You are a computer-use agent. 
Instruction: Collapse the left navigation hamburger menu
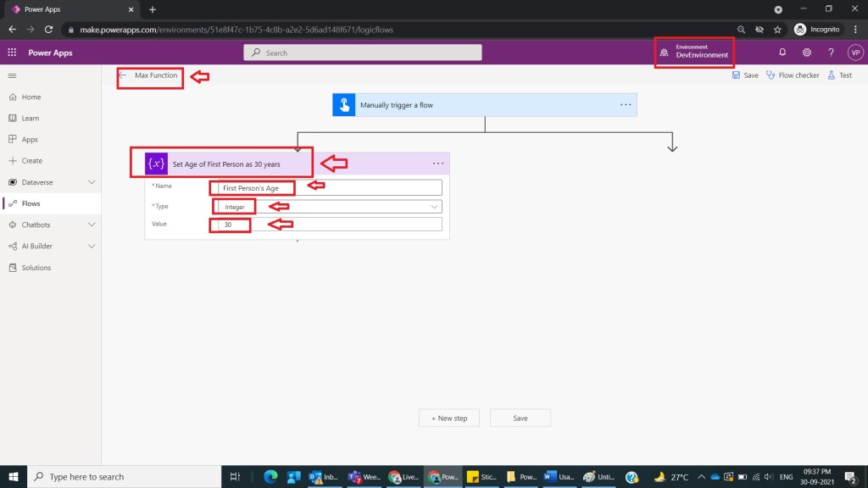click(x=12, y=75)
